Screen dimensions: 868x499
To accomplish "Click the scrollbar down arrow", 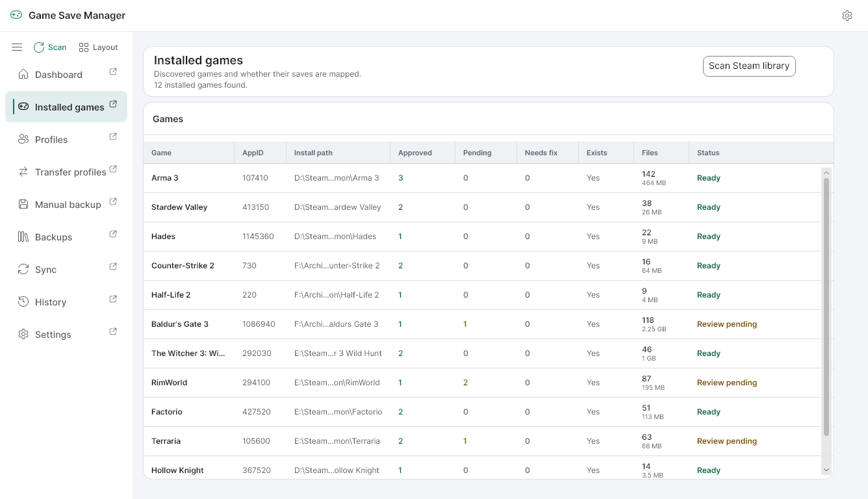I will pos(826,470).
